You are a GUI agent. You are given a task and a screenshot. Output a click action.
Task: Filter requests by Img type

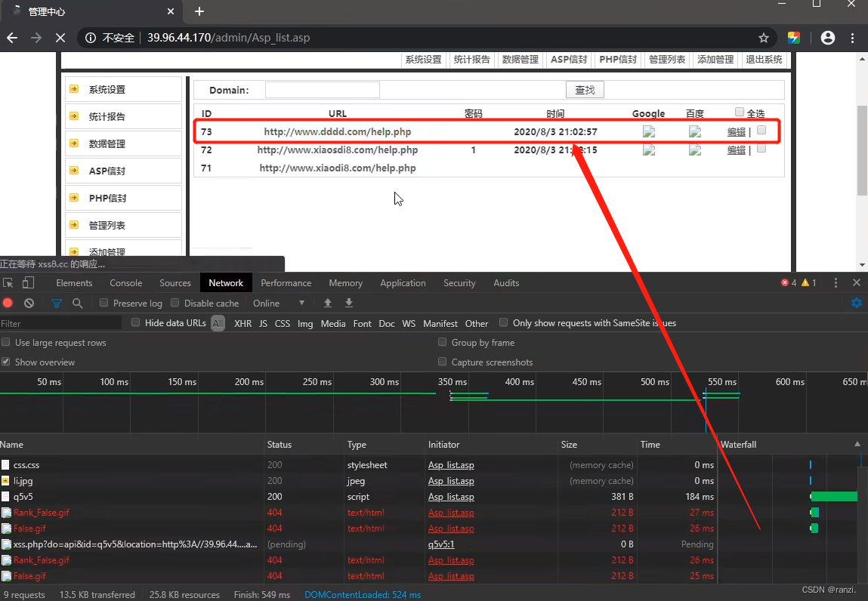tap(305, 323)
